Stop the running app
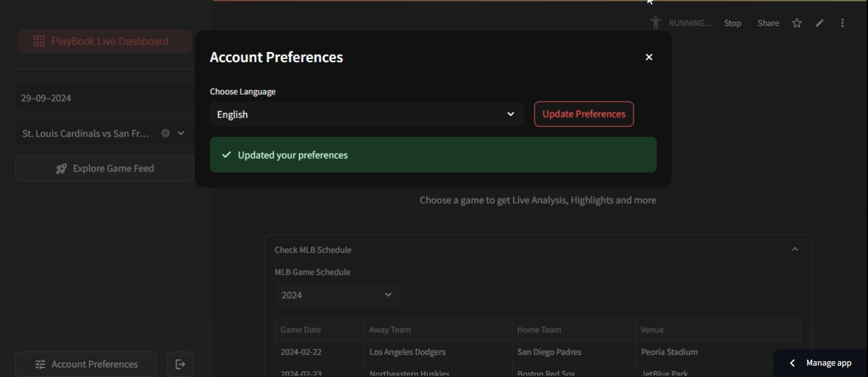Screen dimensions: 868x377 pos(733,23)
